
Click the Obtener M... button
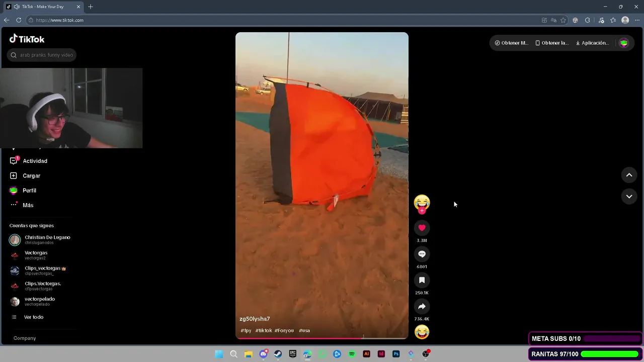pos(511,43)
